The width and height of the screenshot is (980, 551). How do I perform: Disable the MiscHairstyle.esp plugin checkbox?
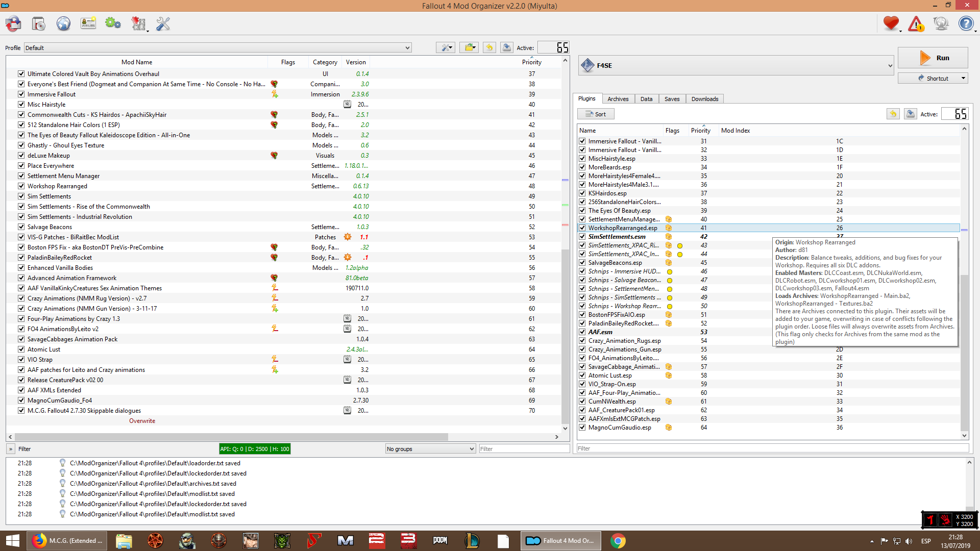[582, 158]
